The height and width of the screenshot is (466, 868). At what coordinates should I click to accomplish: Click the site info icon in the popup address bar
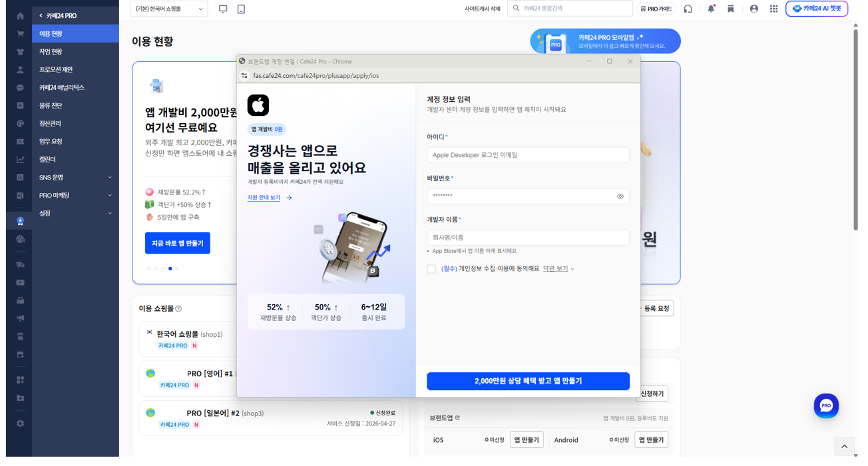(x=244, y=76)
